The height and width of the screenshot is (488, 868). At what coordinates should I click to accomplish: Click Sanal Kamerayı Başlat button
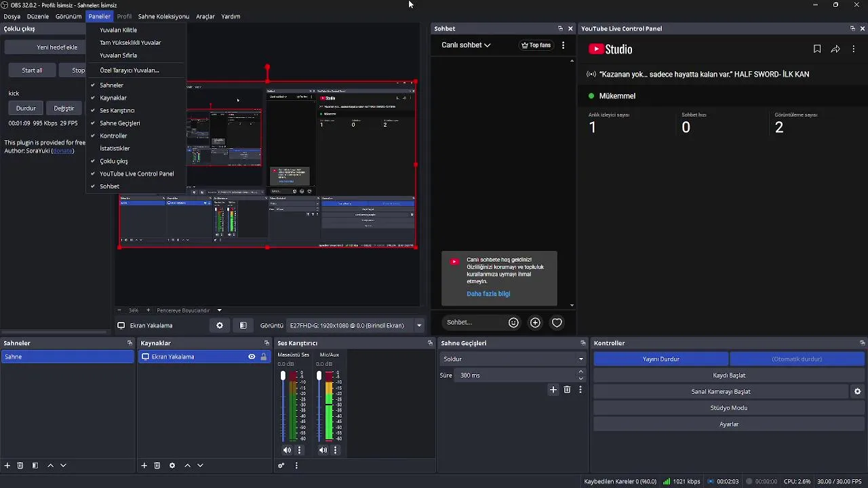coord(721,392)
